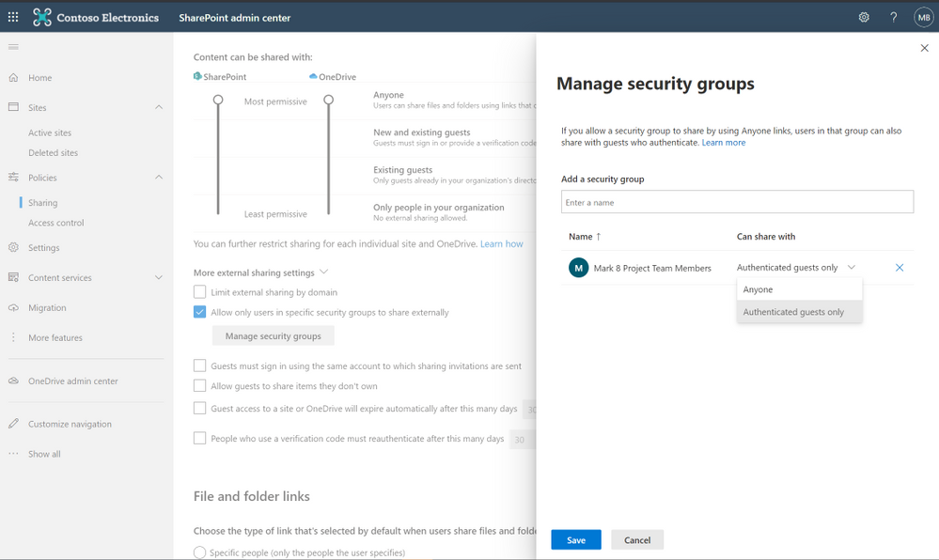
Task: Click Customize navigation
Action: pyautogui.click(x=70, y=424)
